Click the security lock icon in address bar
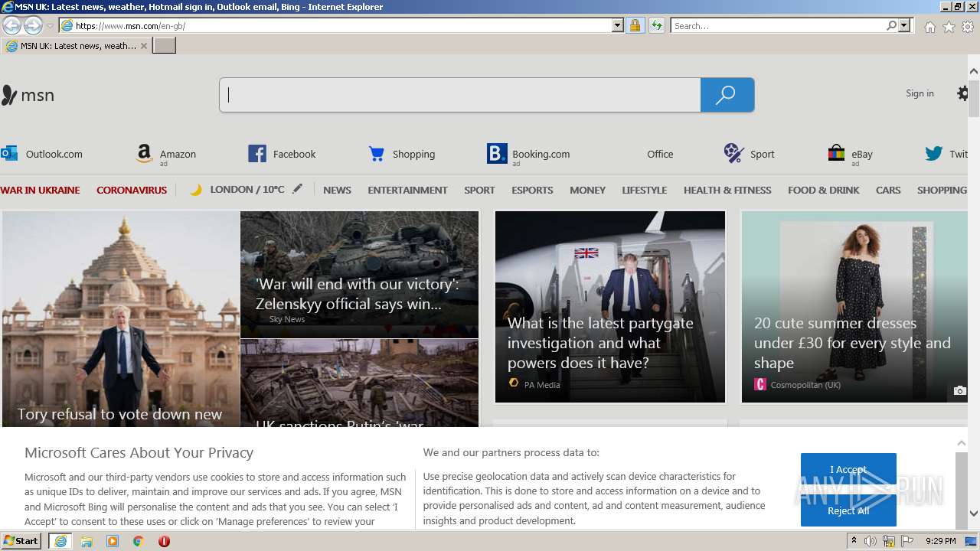Viewport: 980px width, 551px height. (635, 25)
